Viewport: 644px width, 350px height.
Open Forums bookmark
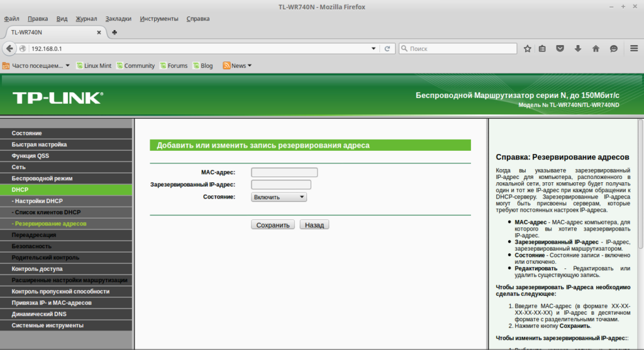pos(174,65)
